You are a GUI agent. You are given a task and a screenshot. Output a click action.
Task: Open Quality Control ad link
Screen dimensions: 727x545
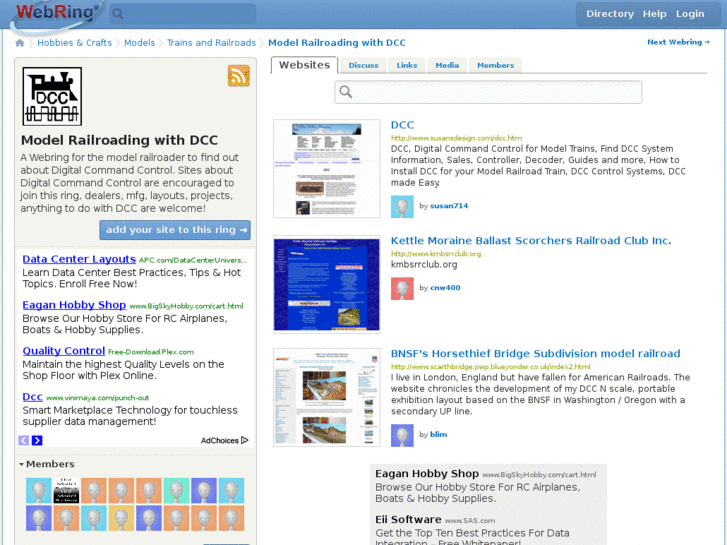tap(64, 351)
